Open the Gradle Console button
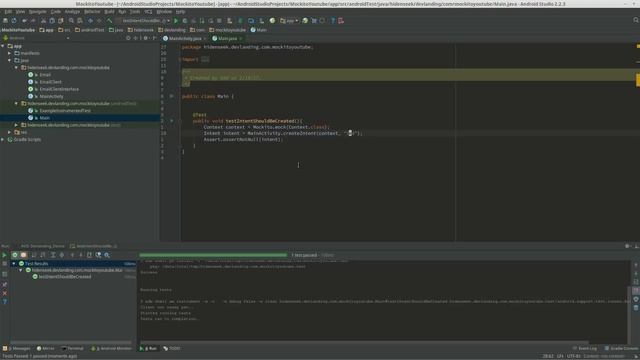Screen dimensions: 640x360 tap(622, 349)
